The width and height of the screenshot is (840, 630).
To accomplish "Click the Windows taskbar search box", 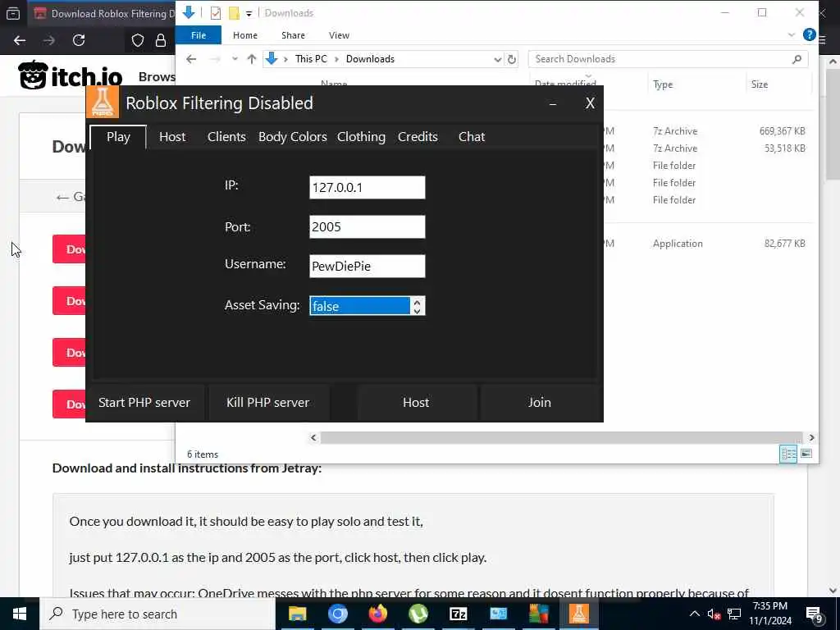I will click(x=157, y=614).
